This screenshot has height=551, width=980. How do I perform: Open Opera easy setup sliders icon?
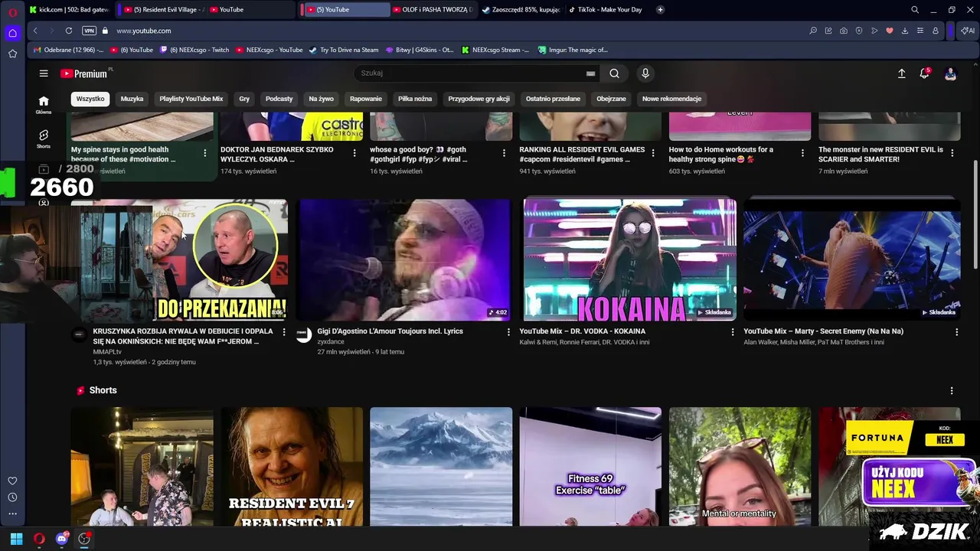click(x=920, y=31)
